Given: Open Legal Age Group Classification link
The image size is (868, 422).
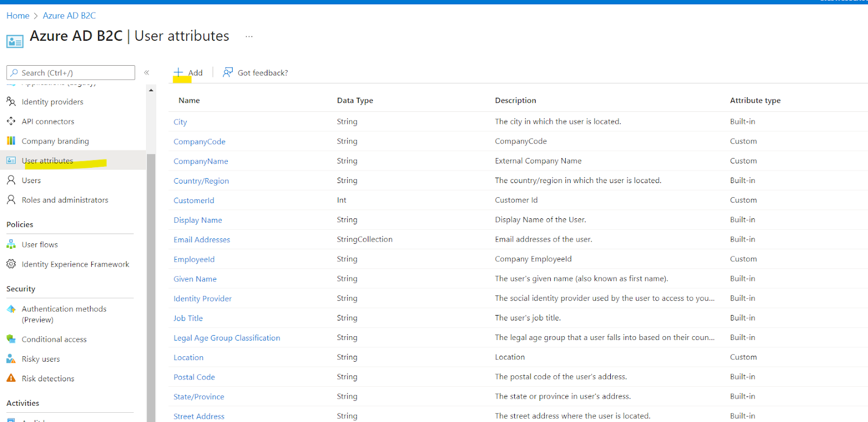Looking at the screenshot, I should pos(227,337).
